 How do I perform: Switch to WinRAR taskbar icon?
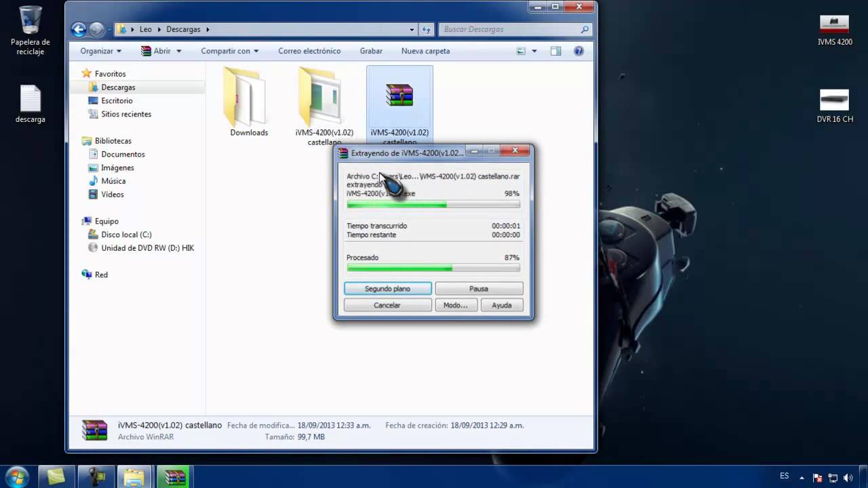point(174,477)
